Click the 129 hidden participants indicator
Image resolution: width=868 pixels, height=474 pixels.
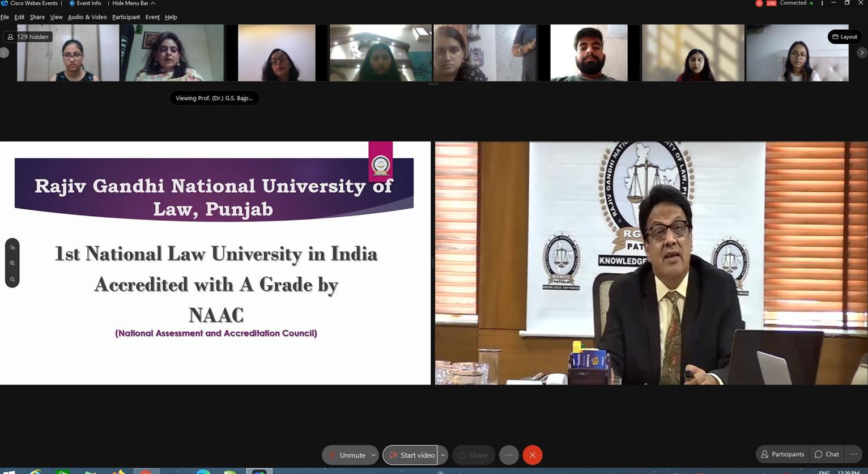(x=28, y=37)
